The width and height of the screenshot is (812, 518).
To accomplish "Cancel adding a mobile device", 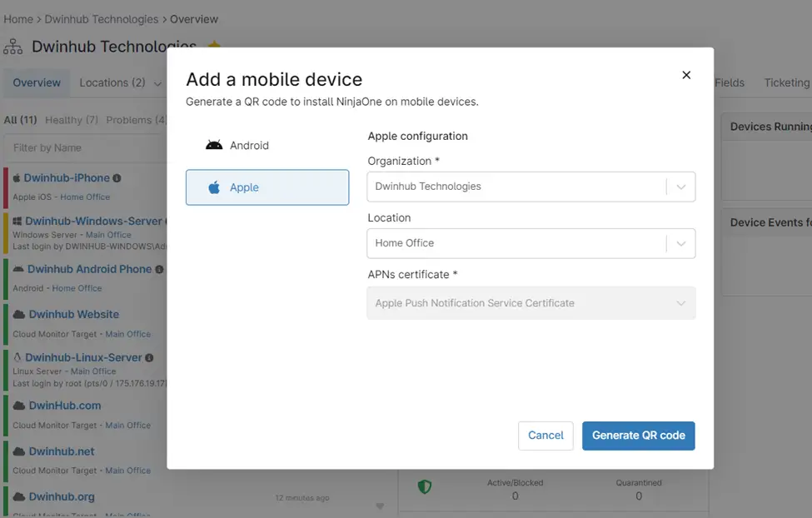I will pyautogui.click(x=545, y=436).
